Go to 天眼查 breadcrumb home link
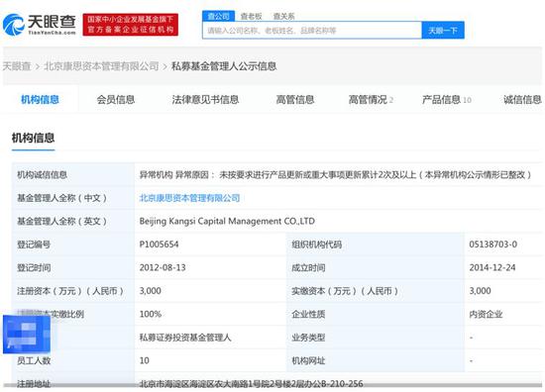This screenshot has width=545, height=392. click(17, 66)
